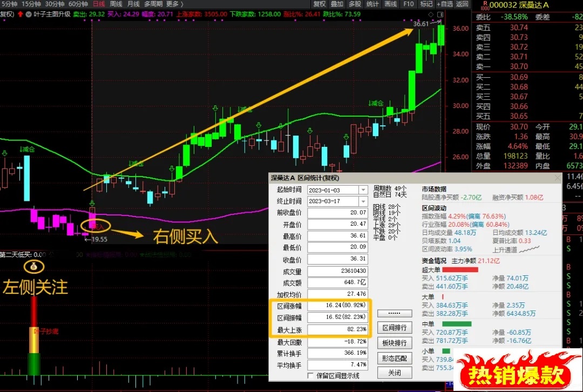This screenshot has height=392, width=583.
Task: Click the 终止时间 date field 2023-03-17
Action: 333,201
